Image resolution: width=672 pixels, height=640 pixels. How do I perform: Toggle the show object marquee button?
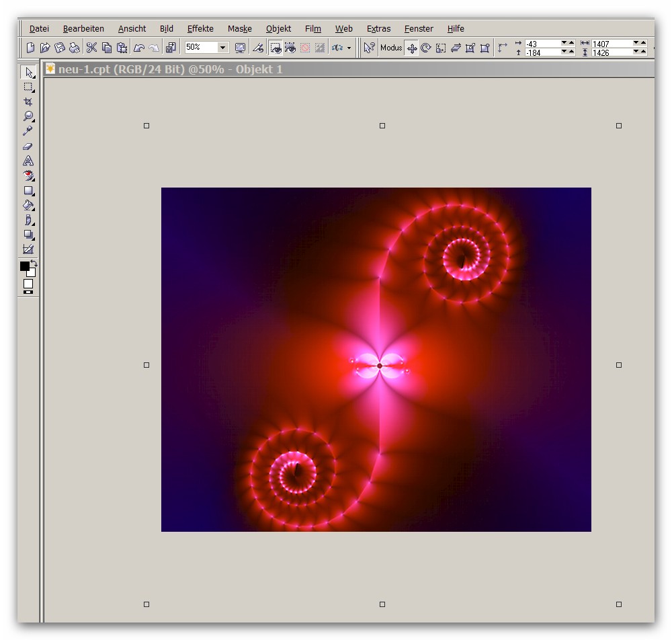(x=290, y=48)
